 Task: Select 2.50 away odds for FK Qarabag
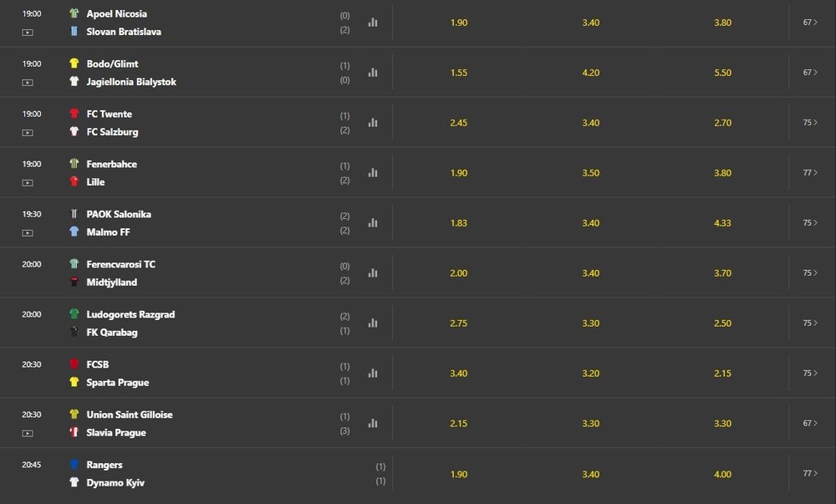[x=722, y=323]
